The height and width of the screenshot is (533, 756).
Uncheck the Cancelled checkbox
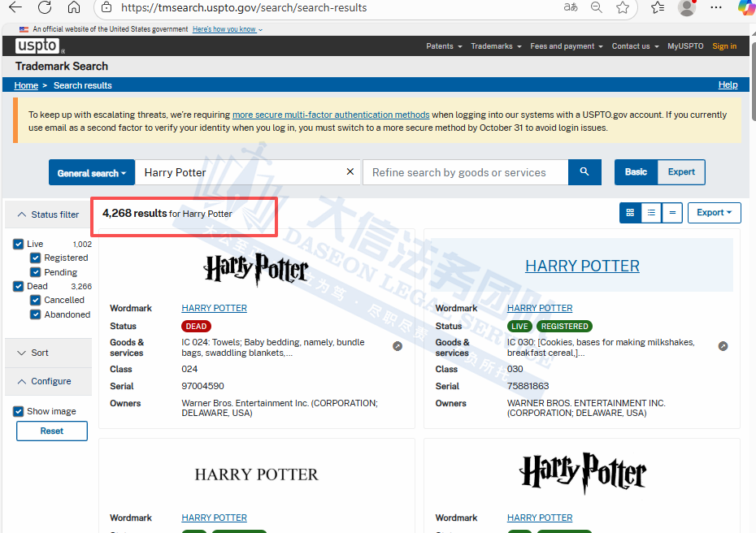click(35, 301)
